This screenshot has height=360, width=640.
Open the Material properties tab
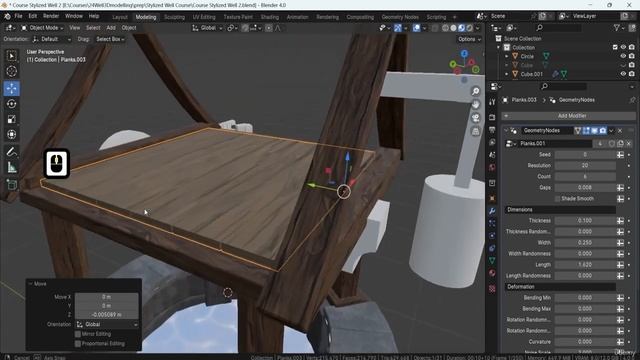[492, 273]
